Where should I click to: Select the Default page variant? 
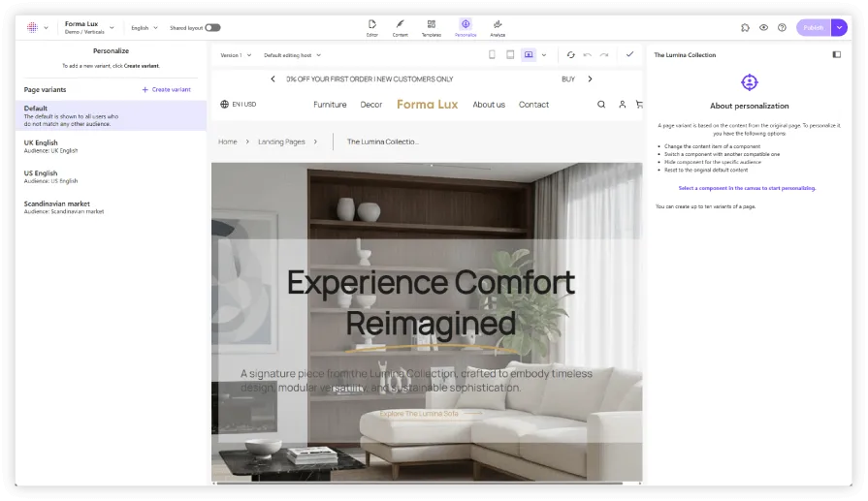(x=111, y=115)
